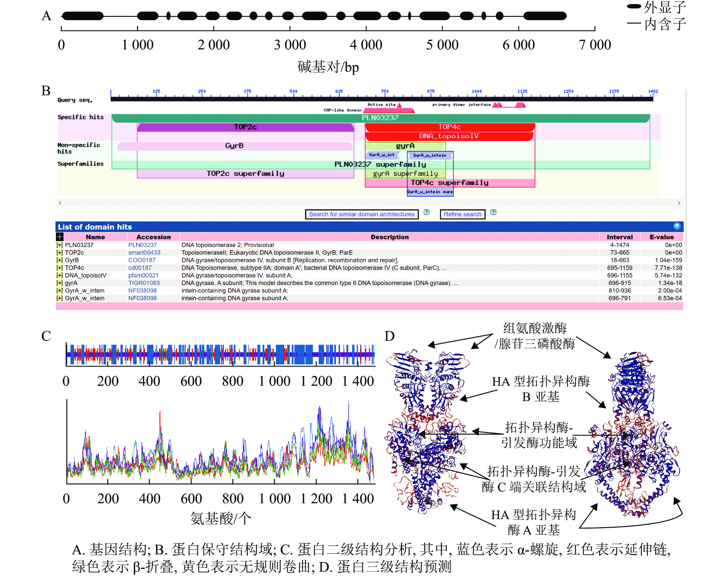Click help icon next to Refine search
Screen dimensions: 728x576
[493, 212]
